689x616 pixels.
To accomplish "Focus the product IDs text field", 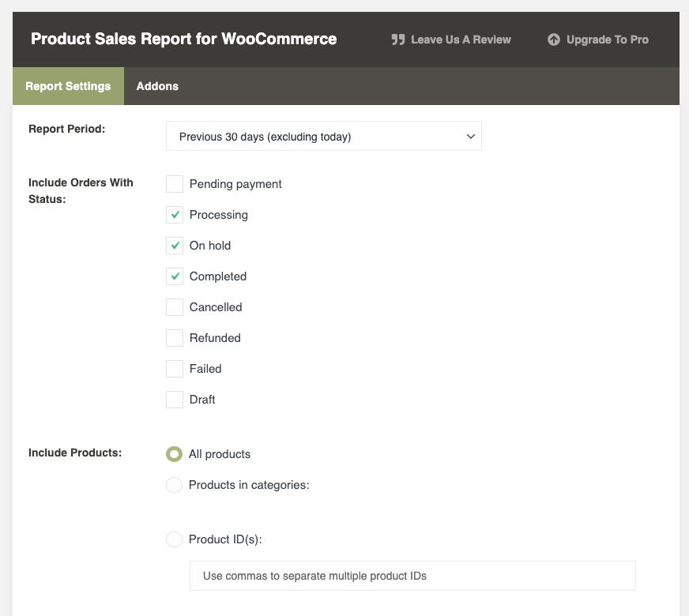I will [x=412, y=576].
